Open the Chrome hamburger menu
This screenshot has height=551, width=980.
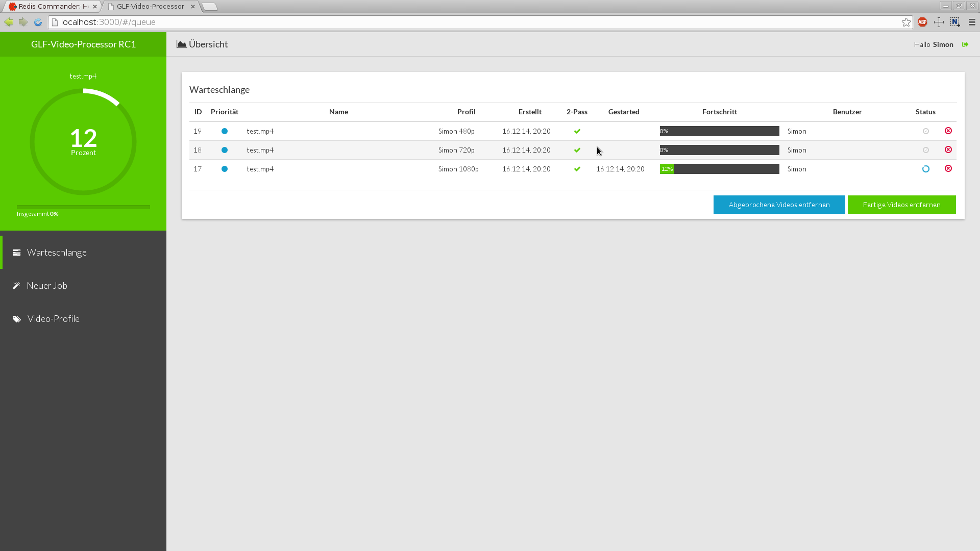(972, 22)
